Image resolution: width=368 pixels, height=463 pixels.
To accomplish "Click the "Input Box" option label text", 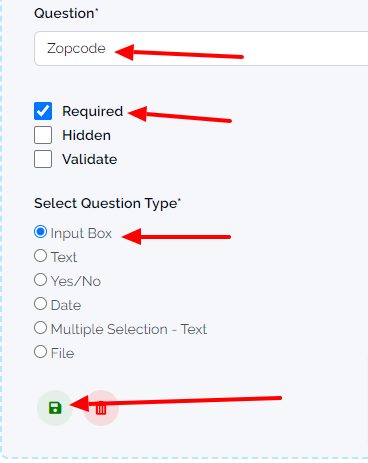I will click(x=81, y=234).
